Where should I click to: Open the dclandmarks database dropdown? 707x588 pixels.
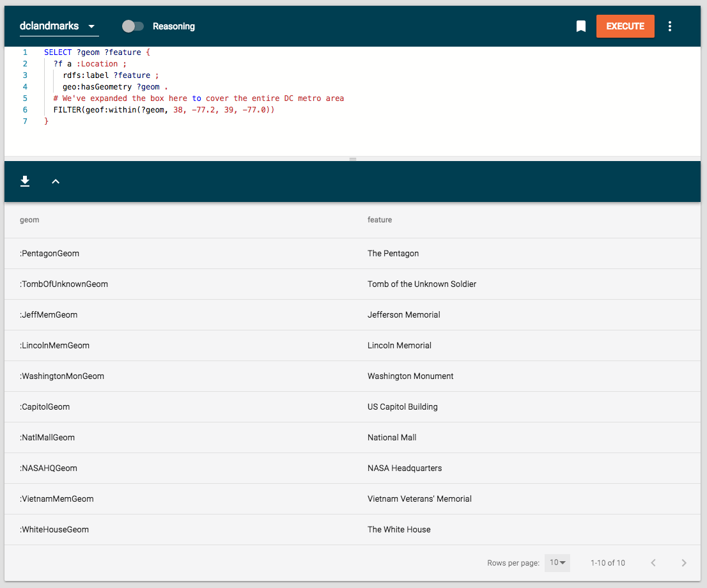pos(59,27)
